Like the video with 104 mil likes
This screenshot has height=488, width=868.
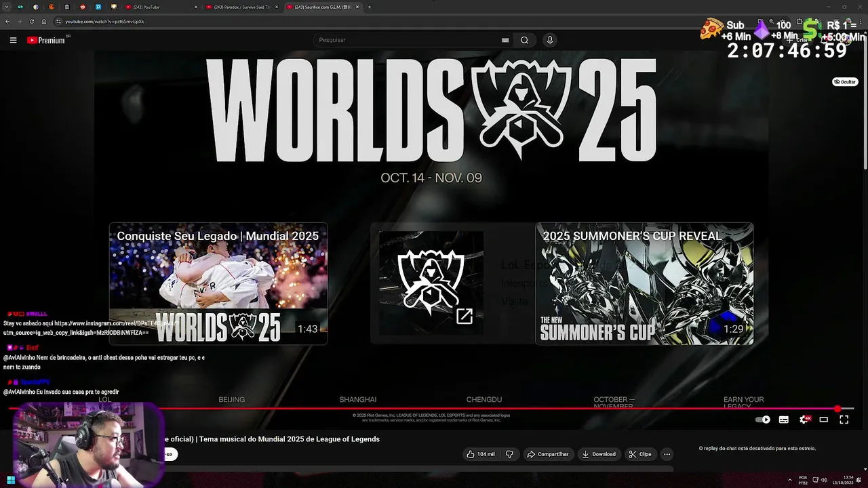pyautogui.click(x=480, y=454)
